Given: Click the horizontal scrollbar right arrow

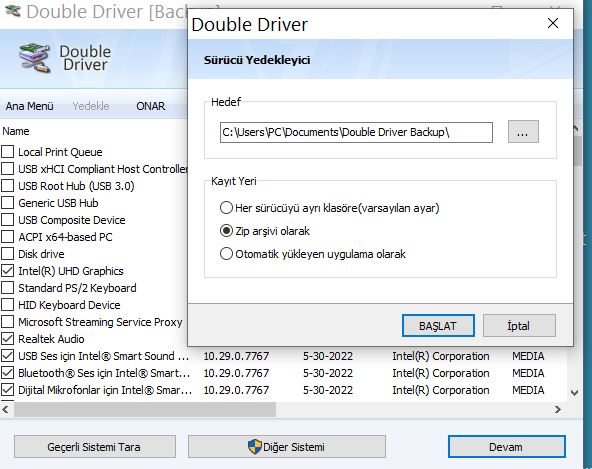Looking at the screenshot, I should 558,409.
